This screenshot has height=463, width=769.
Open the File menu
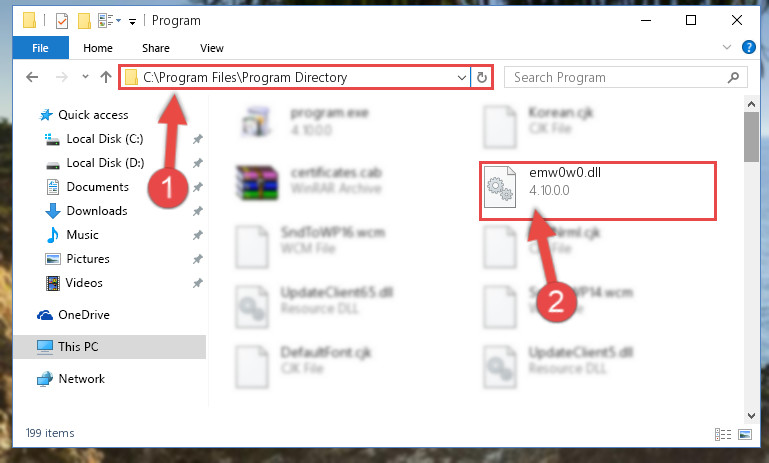(40, 48)
